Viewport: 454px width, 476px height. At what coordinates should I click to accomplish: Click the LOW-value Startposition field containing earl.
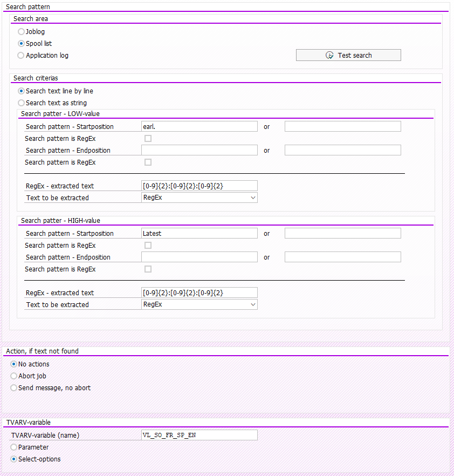point(200,127)
